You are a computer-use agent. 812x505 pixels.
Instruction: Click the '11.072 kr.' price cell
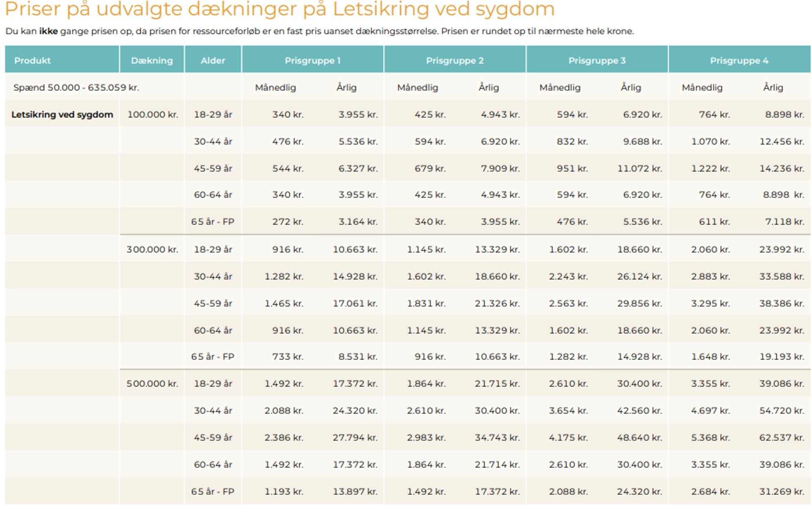639,168
